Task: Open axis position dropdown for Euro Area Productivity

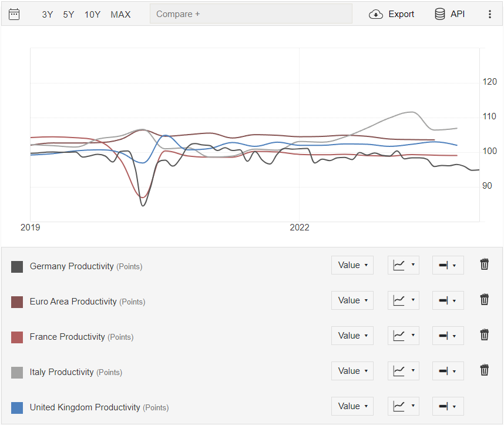Action: click(x=448, y=300)
